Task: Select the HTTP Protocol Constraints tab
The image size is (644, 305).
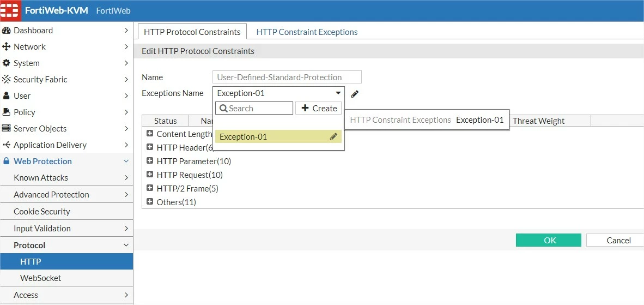Action: click(x=192, y=32)
